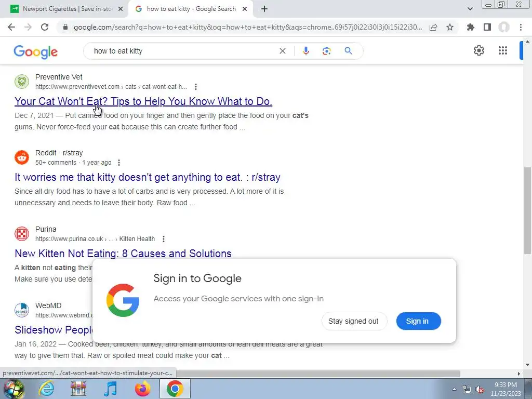This screenshot has height=399, width=532.
Task: Open the Reddit r/stray kitty result
Action: click(x=147, y=177)
